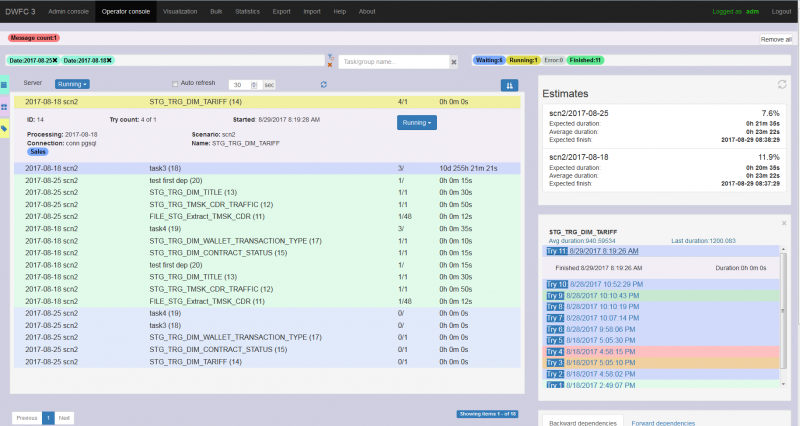Select STG_TRG_DIM_WALLET_TRANSACTION_TYPE (17) 2017-08-18 row
800x426 pixels.
coord(267,241)
